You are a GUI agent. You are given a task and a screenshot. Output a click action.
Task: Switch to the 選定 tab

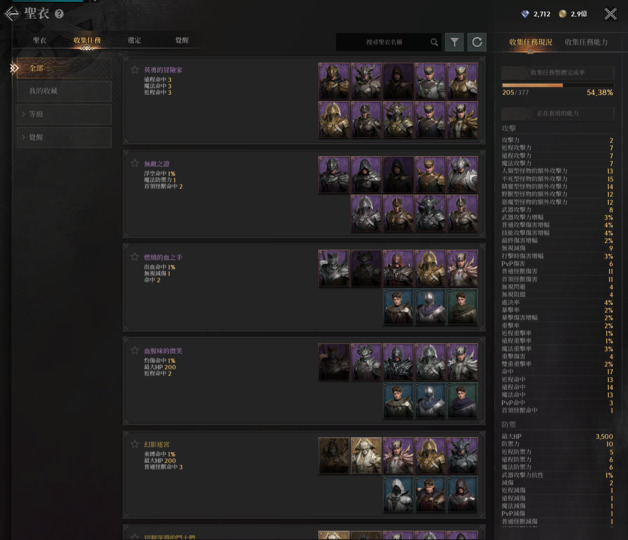pos(134,41)
